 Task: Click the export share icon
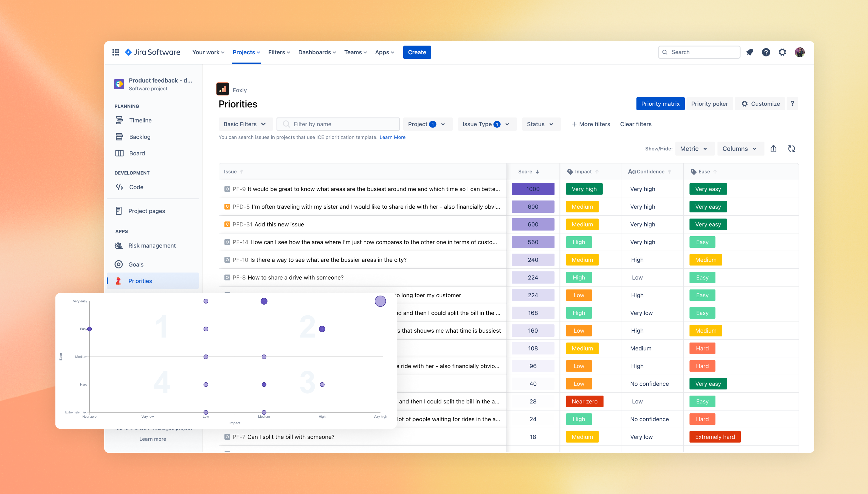pyautogui.click(x=773, y=148)
